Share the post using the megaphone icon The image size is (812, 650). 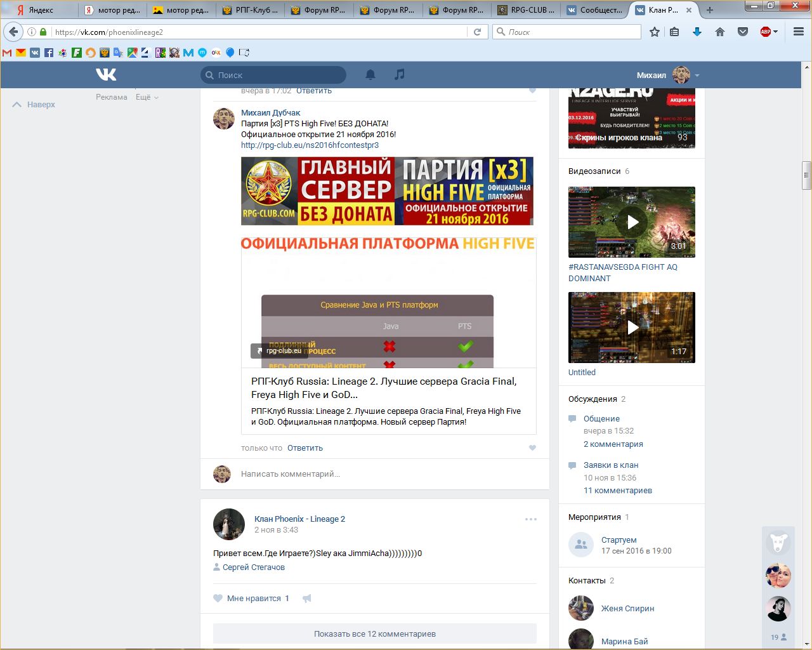[x=307, y=599]
